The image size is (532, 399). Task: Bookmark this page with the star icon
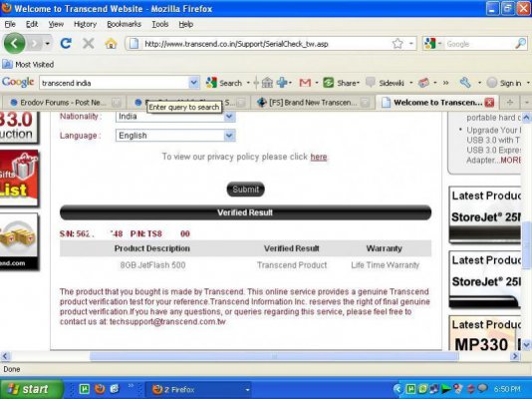(398, 44)
